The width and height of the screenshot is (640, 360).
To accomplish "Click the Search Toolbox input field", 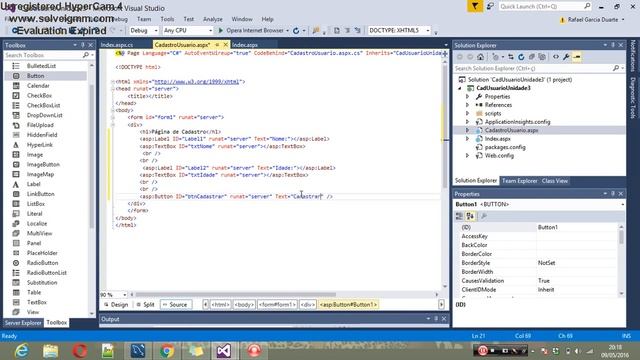I will coord(45,55).
